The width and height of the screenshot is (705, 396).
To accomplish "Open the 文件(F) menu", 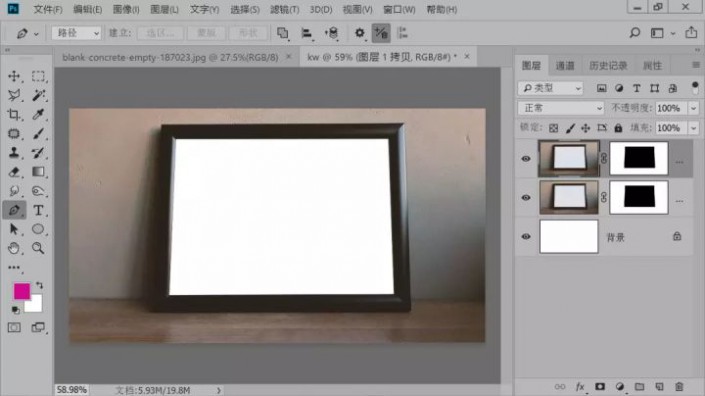I will point(48,9).
